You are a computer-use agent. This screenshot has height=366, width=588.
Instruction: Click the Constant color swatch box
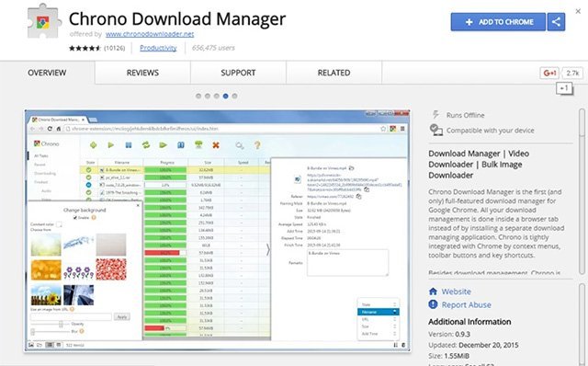click(x=59, y=224)
